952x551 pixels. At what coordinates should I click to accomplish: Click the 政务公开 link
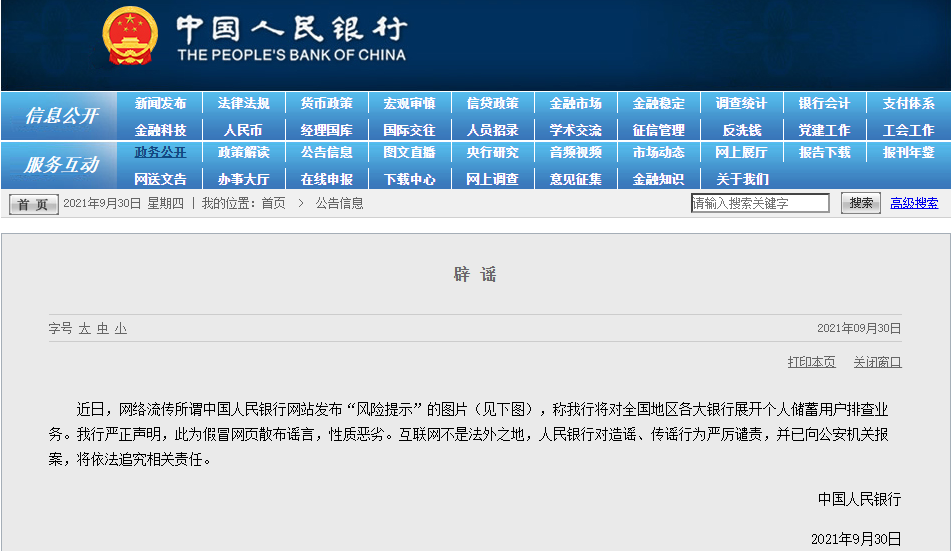point(160,152)
